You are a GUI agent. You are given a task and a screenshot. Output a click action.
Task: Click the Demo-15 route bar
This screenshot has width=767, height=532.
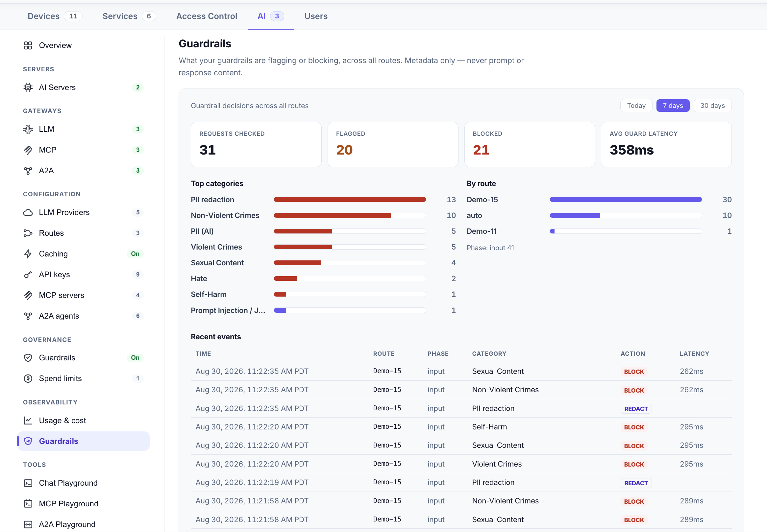coord(626,200)
